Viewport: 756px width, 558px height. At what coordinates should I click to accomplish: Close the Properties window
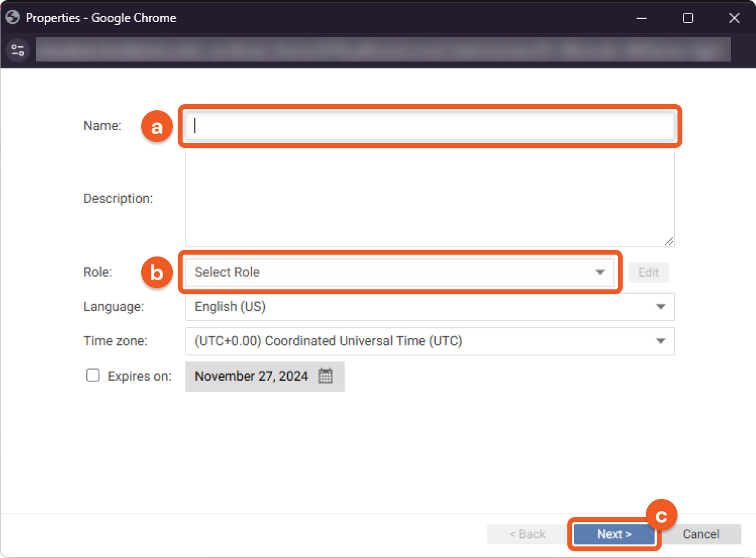point(734,18)
